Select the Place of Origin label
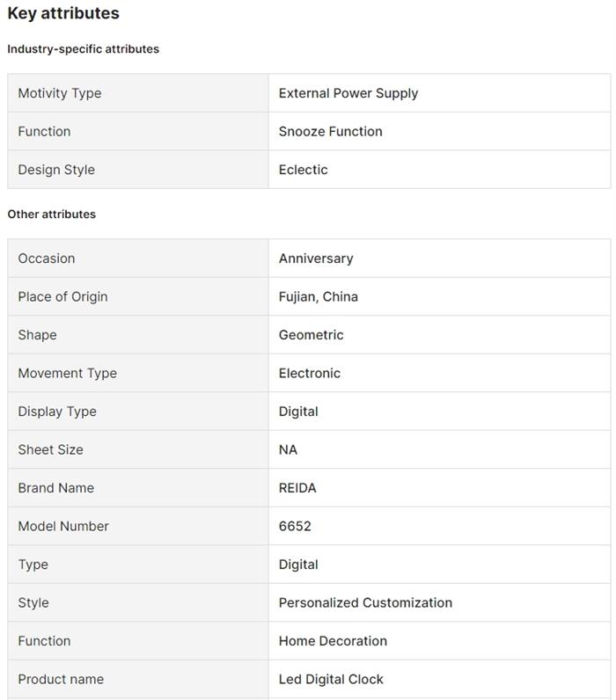Image resolution: width=616 pixels, height=700 pixels. (x=62, y=297)
